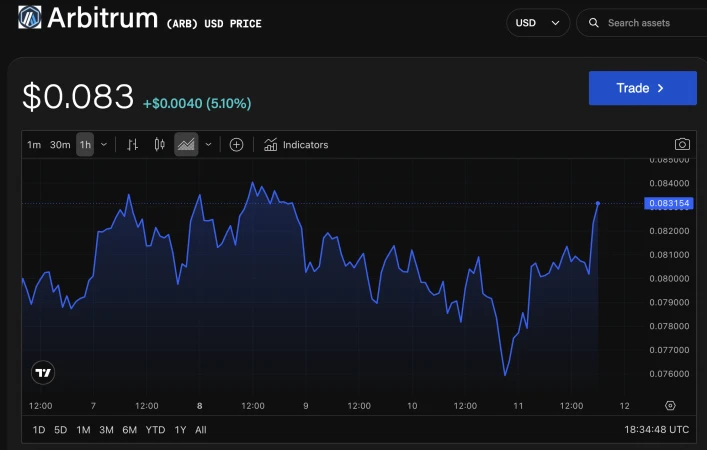This screenshot has height=450, width=707.
Task: Expand the time interval dropdown chevron
Action: tap(104, 145)
